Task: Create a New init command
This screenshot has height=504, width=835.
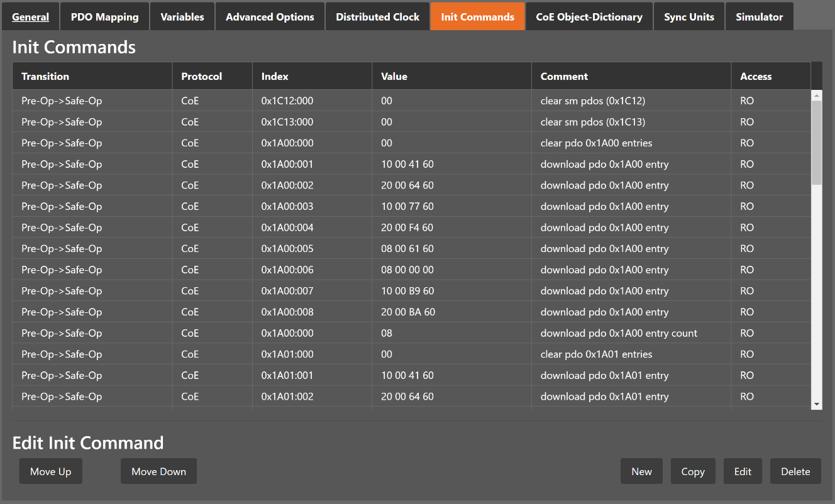Action: 641,471
